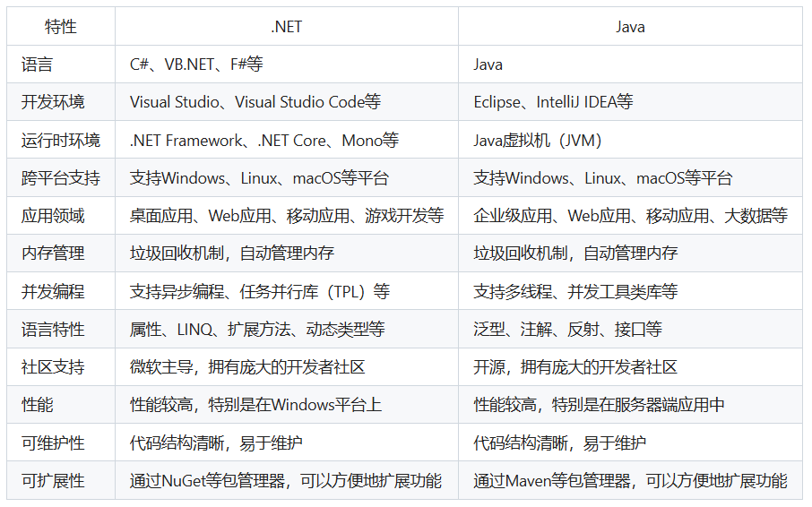Select the '可维护性' row label
812x507 pixels.
tap(61, 442)
